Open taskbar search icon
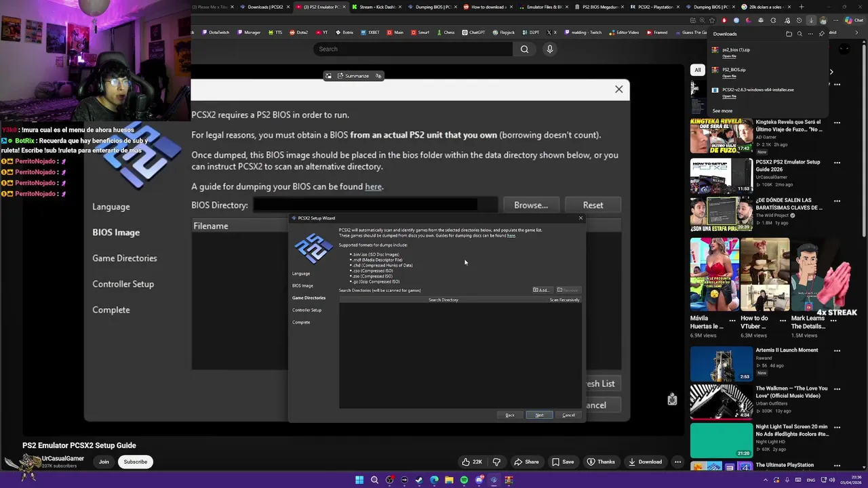This screenshot has width=868, height=488. click(374, 480)
